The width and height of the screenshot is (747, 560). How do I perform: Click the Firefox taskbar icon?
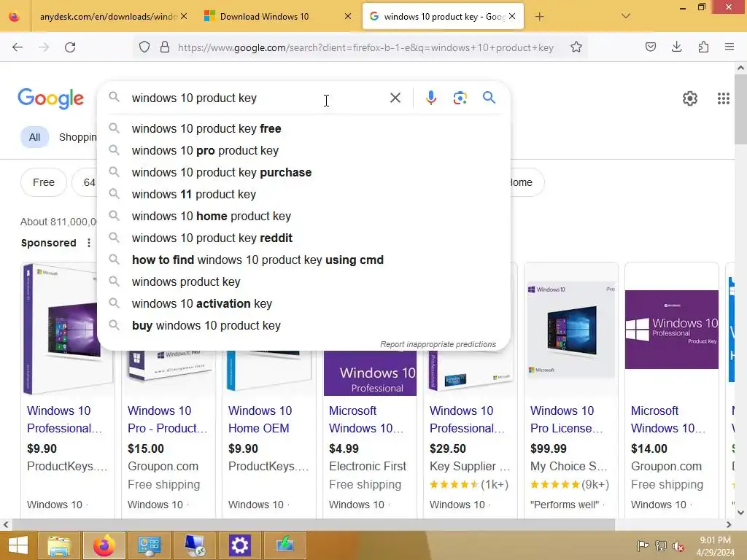[104, 545]
